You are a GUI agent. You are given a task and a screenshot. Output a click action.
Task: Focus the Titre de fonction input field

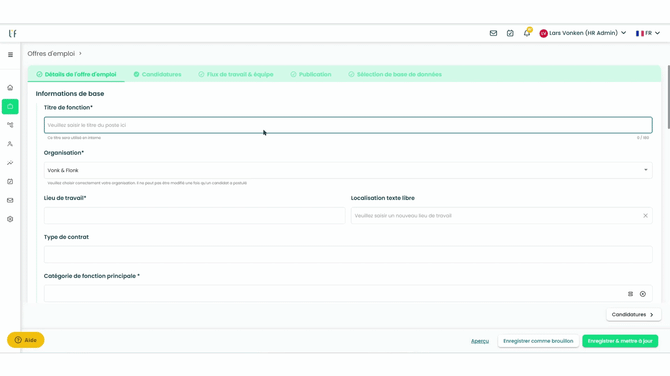click(x=348, y=125)
